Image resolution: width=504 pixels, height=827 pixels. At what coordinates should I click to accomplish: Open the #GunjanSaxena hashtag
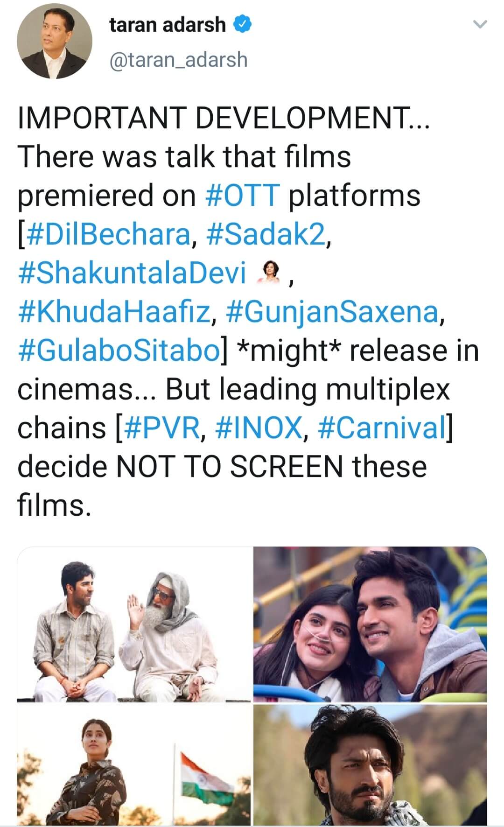pyautogui.click(x=332, y=311)
